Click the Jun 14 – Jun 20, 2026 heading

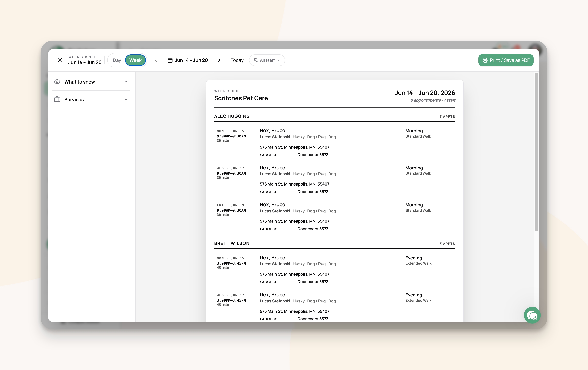(425, 93)
